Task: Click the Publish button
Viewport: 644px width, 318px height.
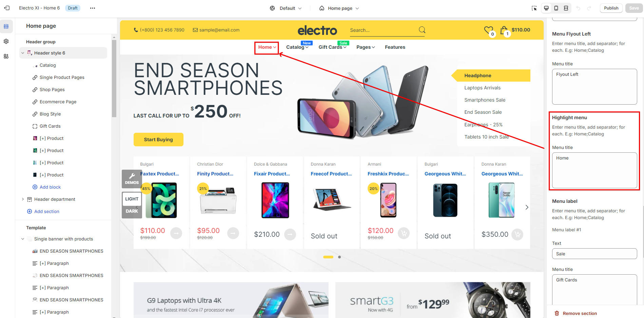Action: (611, 8)
